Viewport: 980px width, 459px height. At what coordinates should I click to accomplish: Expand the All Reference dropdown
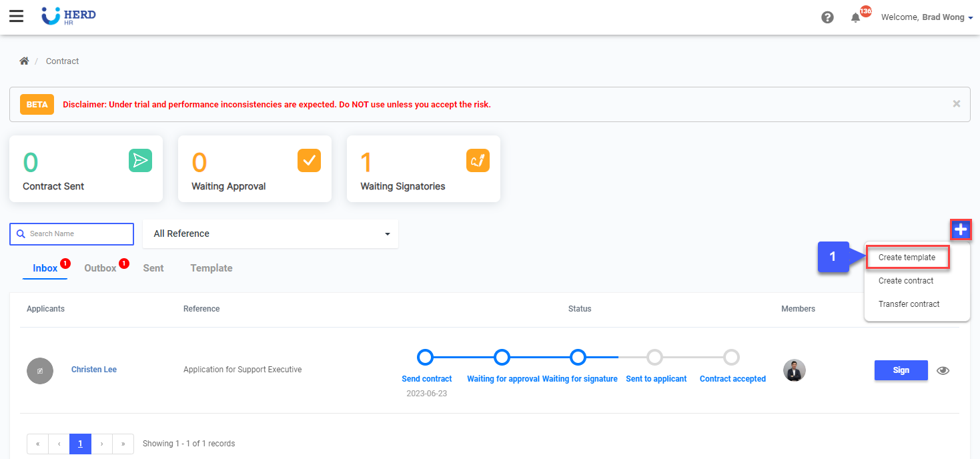point(270,234)
